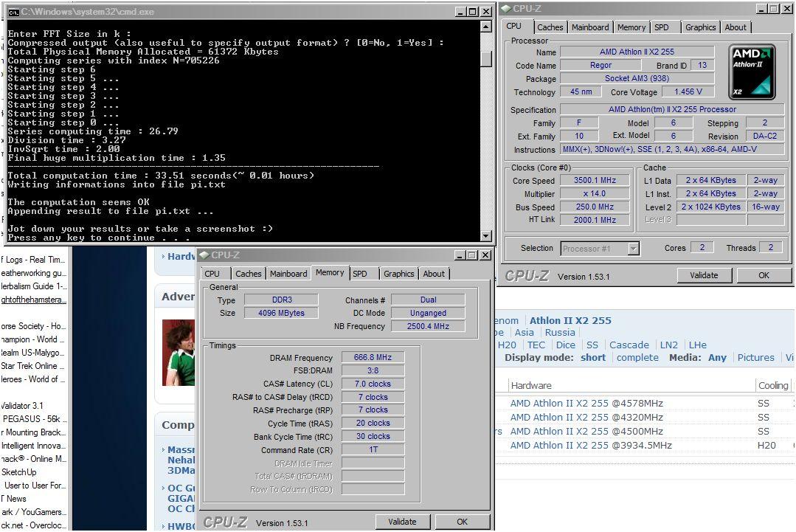Sort by the Hardware column header

pos(531,385)
